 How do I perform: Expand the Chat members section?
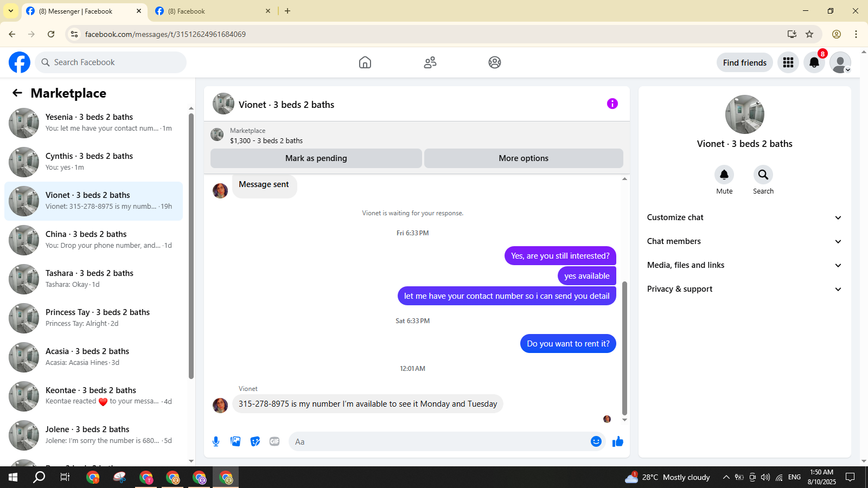pyautogui.click(x=745, y=241)
